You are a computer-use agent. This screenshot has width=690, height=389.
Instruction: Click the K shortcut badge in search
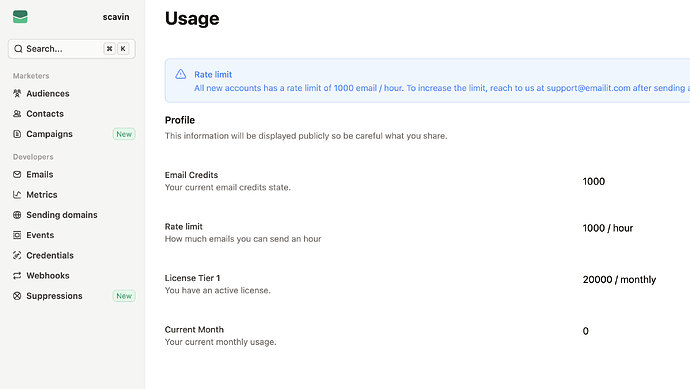coord(123,49)
